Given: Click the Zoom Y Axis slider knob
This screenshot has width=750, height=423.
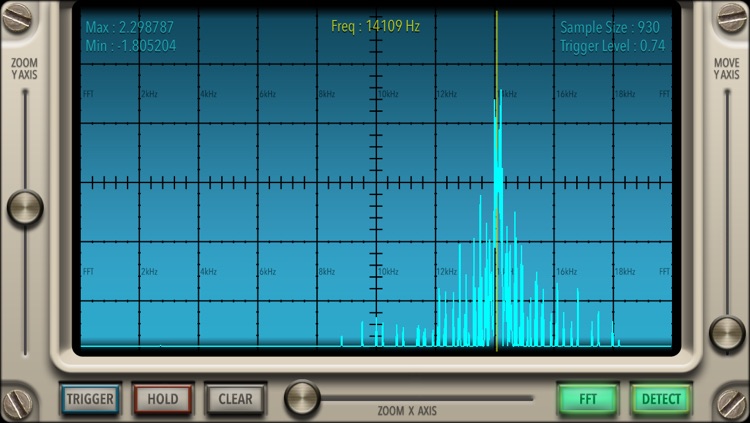Looking at the screenshot, I should [25, 208].
